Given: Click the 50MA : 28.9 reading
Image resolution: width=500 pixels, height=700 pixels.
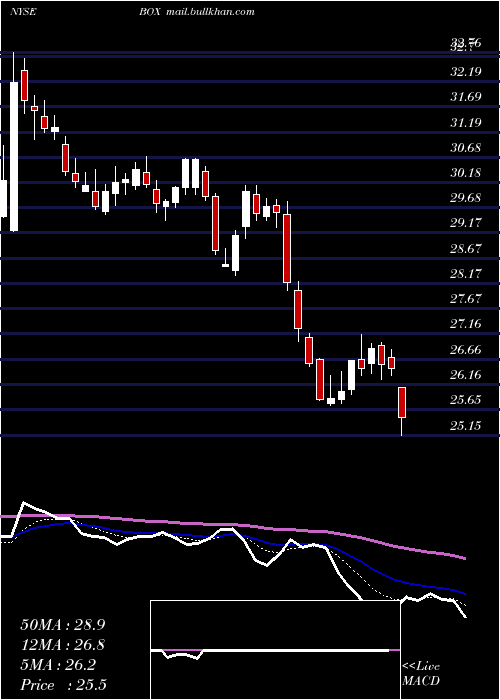Looking at the screenshot, I should pyautogui.click(x=63, y=625).
